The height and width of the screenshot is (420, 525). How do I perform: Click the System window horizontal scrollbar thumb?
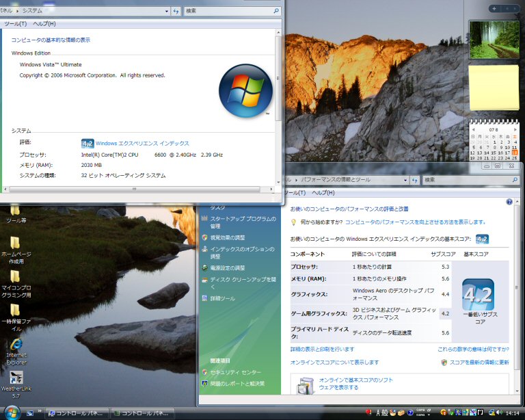(134, 189)
